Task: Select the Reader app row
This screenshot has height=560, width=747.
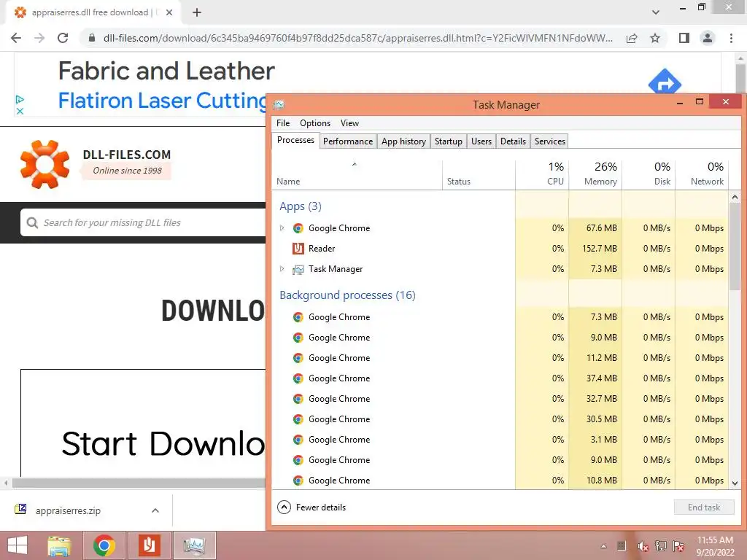Action: click(500, 249)
